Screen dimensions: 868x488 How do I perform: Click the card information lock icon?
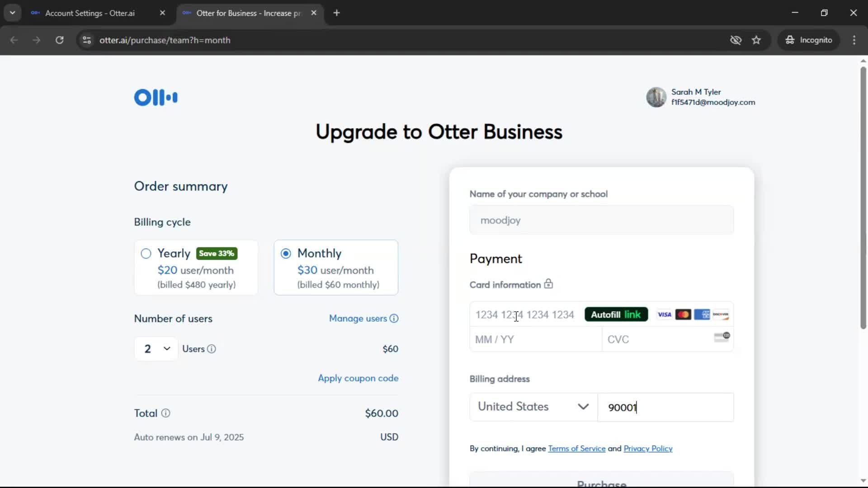(x=548, y=284)
